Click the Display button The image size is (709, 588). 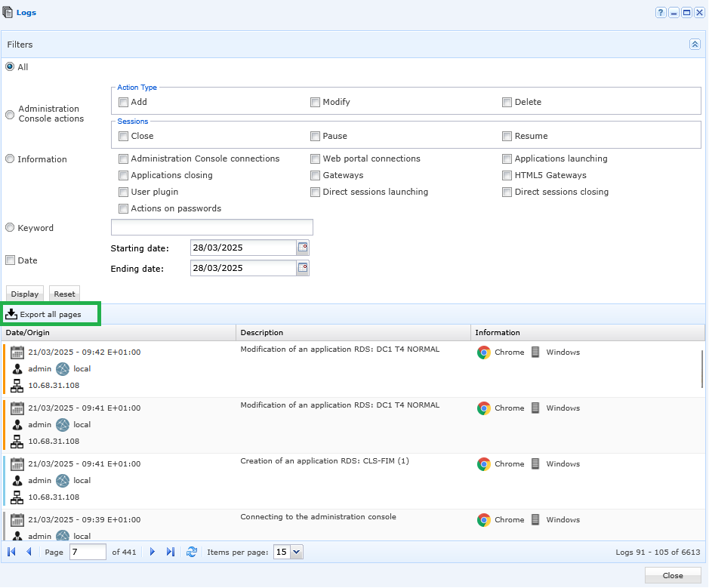click(25, 294)
